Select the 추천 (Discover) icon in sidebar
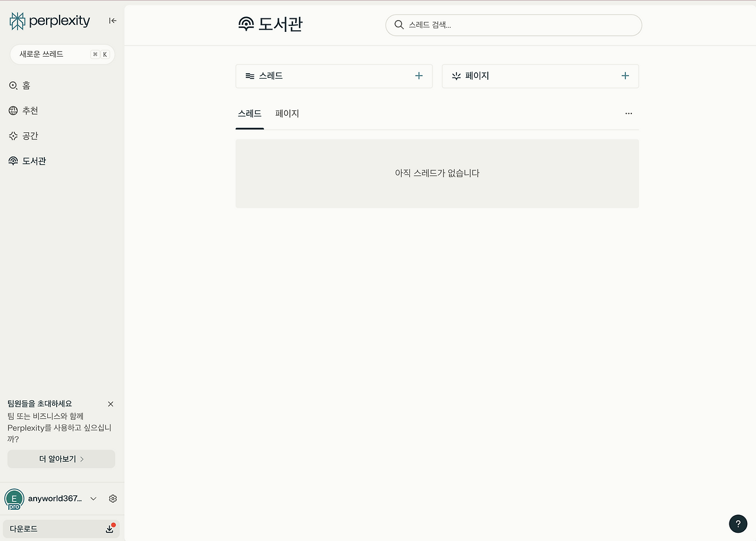This screenshot has width=756, height=541. 13,110
